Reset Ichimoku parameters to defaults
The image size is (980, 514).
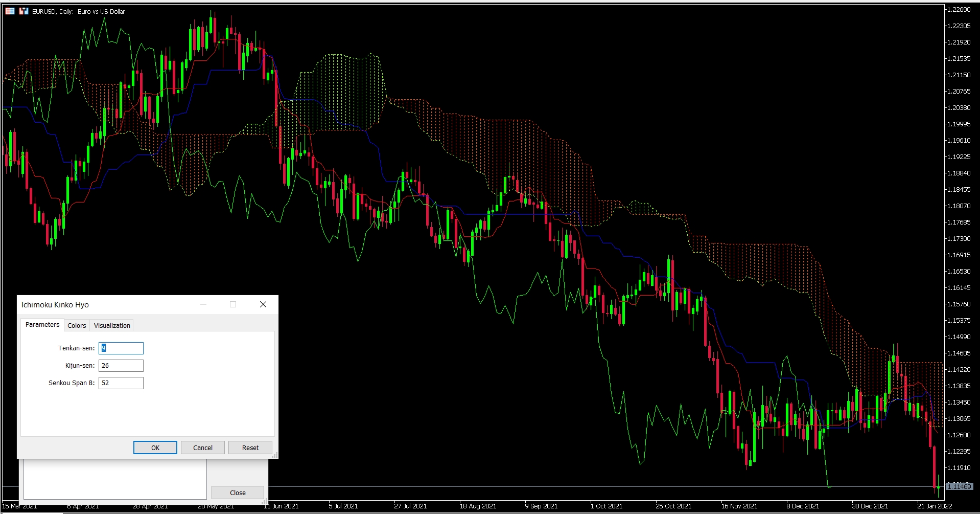[250, 448]
